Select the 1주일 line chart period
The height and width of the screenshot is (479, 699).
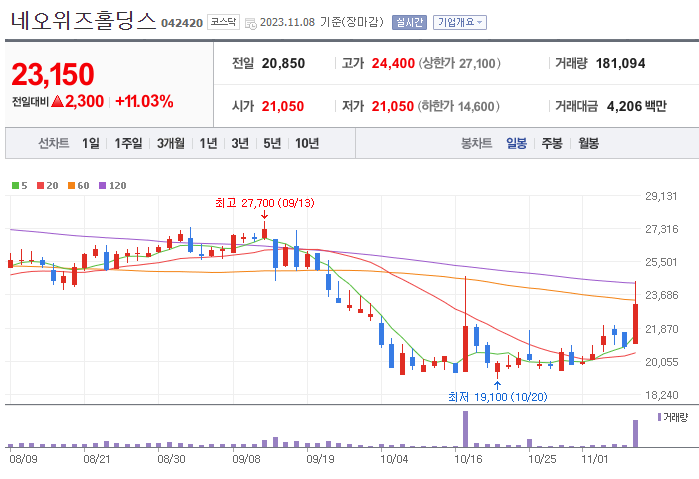128,143
